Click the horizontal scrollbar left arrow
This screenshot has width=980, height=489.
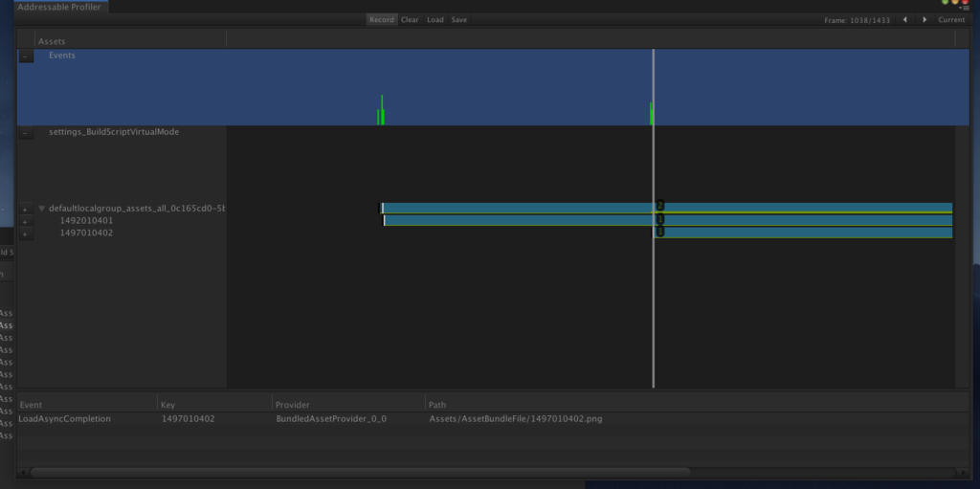24,473
